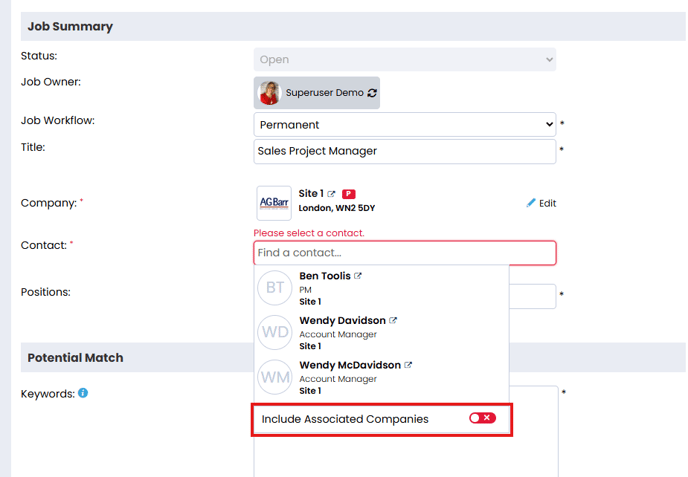Open the Status dropdown
The width and height of the screenshot is (688, 477).
click(404, 60)
